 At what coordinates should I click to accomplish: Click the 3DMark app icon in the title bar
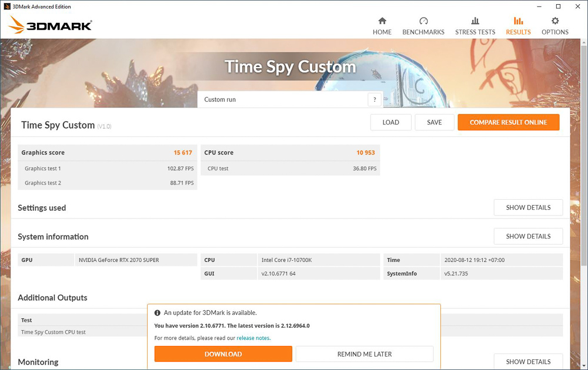point(6,6)
